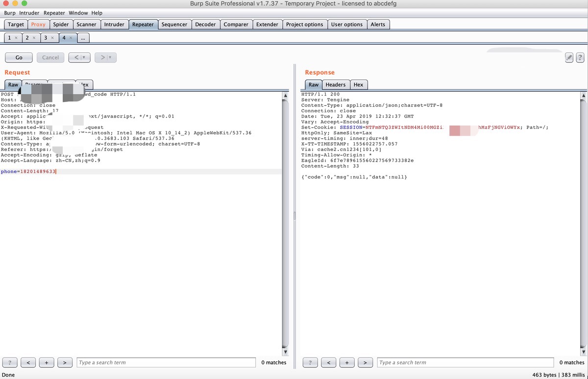
Task: Switch to the Intruder tool tab
Action: [x=114, y=25]
